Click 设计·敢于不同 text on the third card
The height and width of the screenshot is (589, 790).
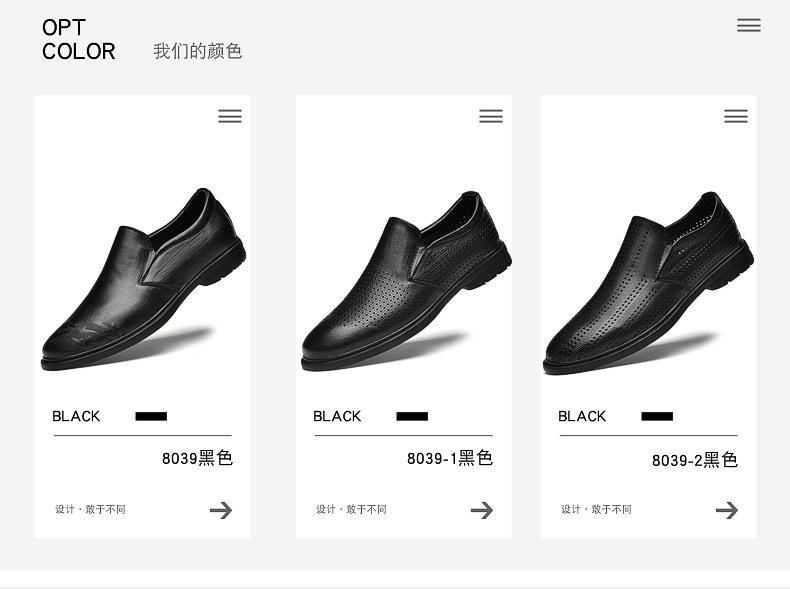(597, 509)
